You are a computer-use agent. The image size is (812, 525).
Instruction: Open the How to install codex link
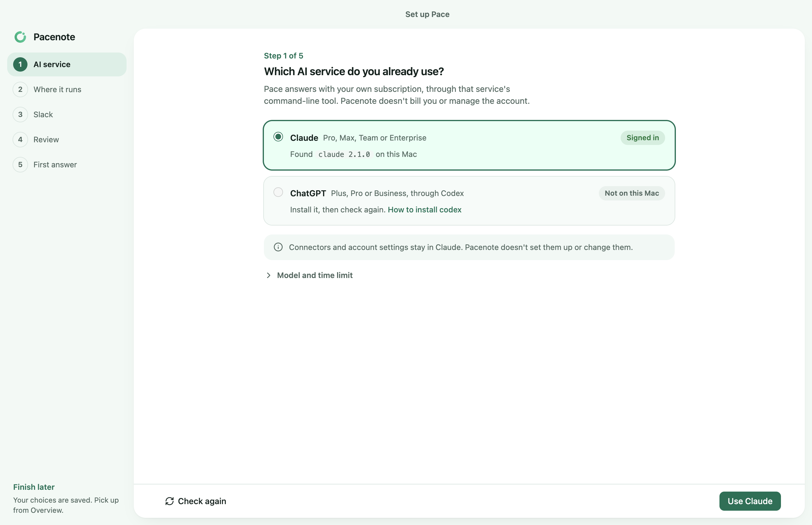coord(425,210)
